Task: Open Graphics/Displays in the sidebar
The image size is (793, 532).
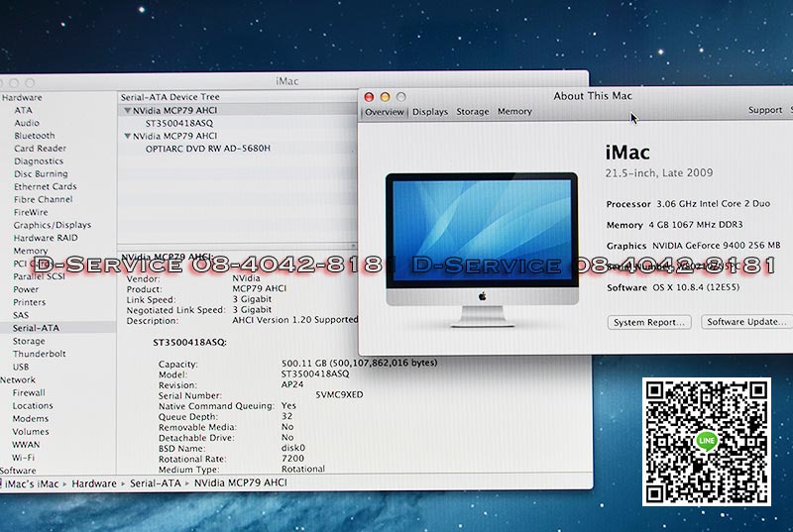Action: [x=53, y=225]
